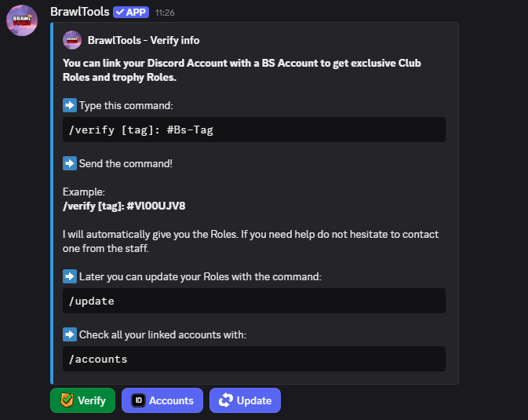
Task: Click the verified APP badge
Action: [131, 13]
